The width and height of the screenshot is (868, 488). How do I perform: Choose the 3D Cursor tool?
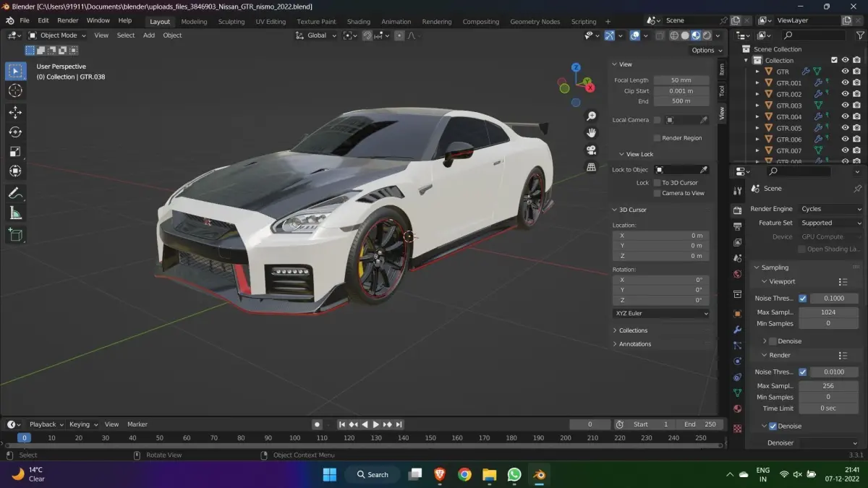click(16, 90)
